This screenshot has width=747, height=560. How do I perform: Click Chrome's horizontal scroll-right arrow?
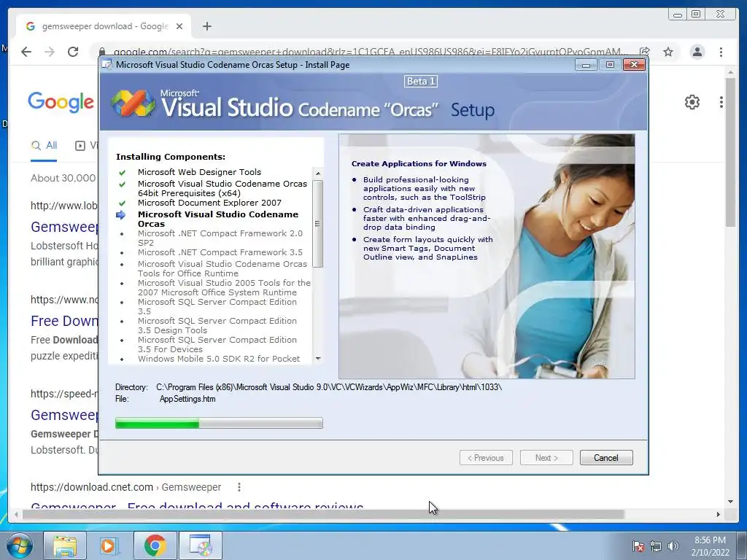tap(719, 514)
